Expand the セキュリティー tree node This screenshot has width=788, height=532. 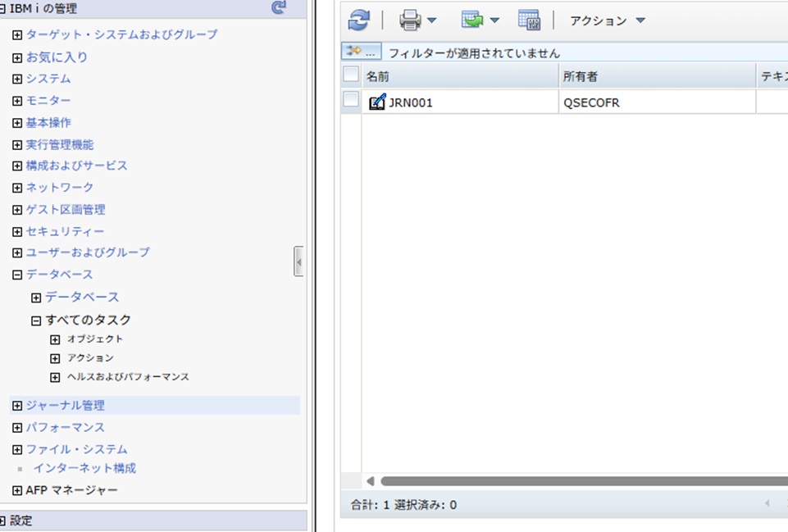point(17,231)
